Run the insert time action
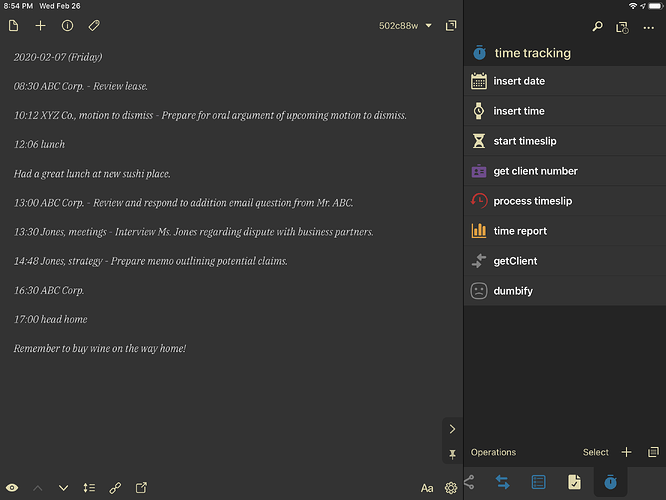Image resolution: width=666 pixels, height=500 pixels. (564, 111)
